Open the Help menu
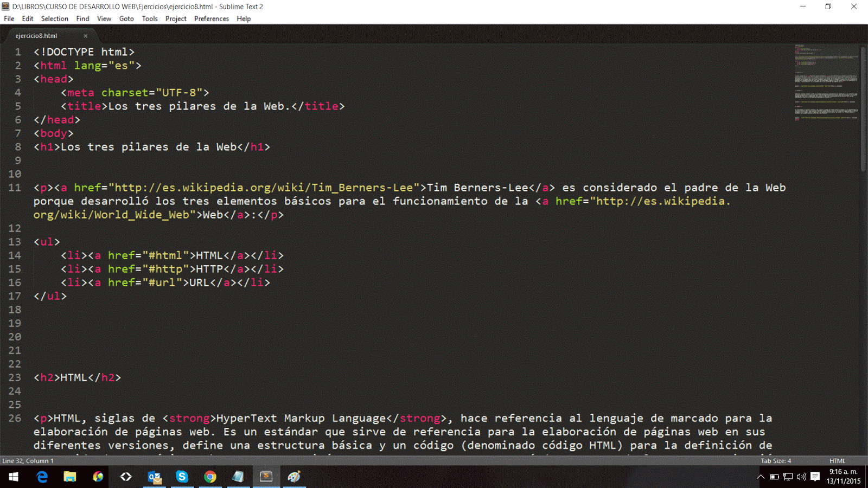868x488 pixels. pos(244,18)
